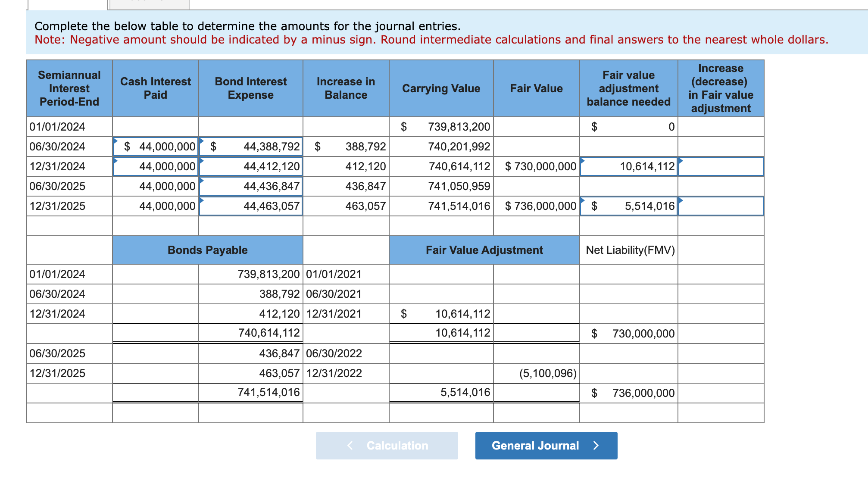Viewport: 868px width, 481px height.
Task: Click Increase (decrease) in Fair value header
Action: pyautogui.click(x=721, y=88)
